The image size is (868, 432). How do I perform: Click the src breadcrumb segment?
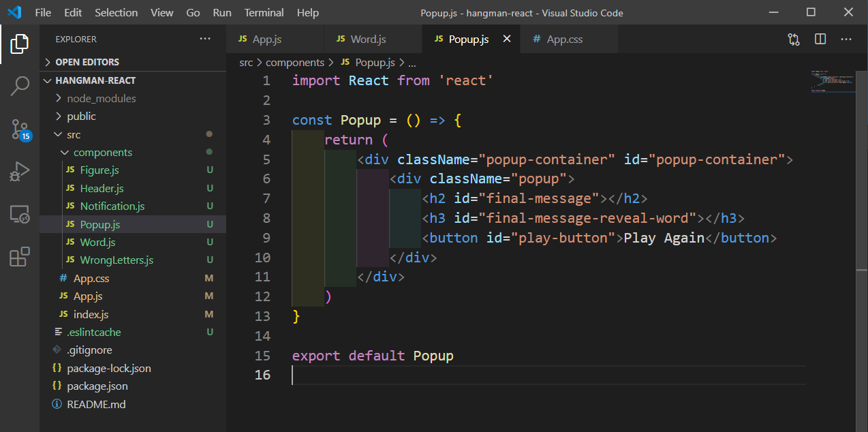[246, 62]
